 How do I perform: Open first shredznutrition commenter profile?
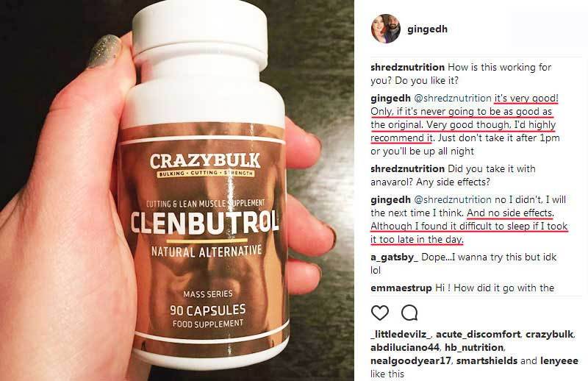(407, 68)
